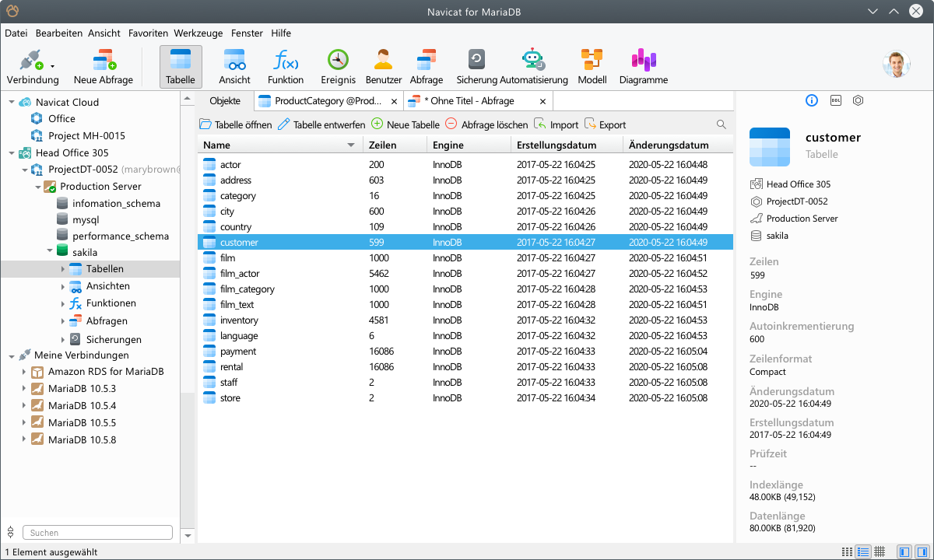Select the payment table row
Image resolution: width=934 pixels, height=560 pixels.
(465, 352)
